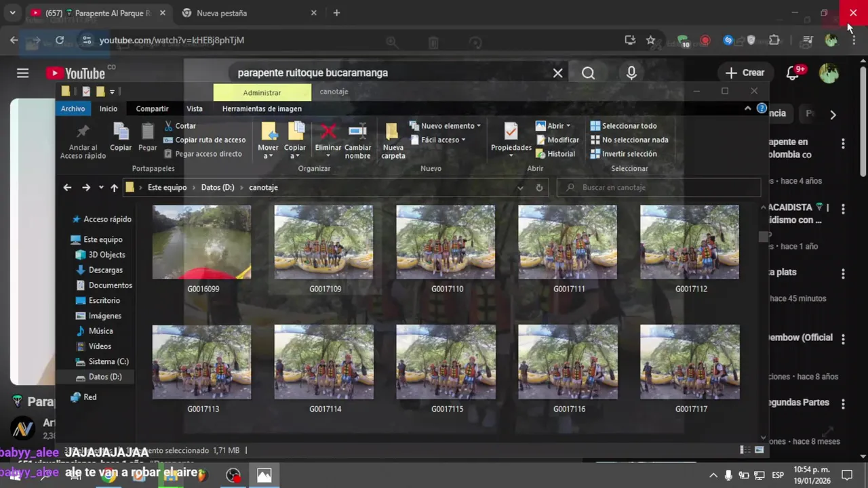Expand the Nuevo elemento dropdown
The width and height of the screenshot is (868, 488).
[x=446, y=126]
